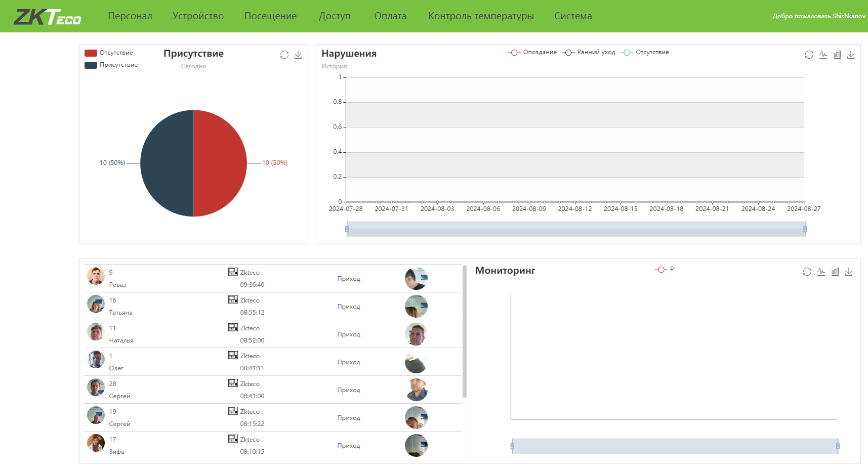Open the Система menu
Screen dimensions: 868x472
(x=573, y=16)
